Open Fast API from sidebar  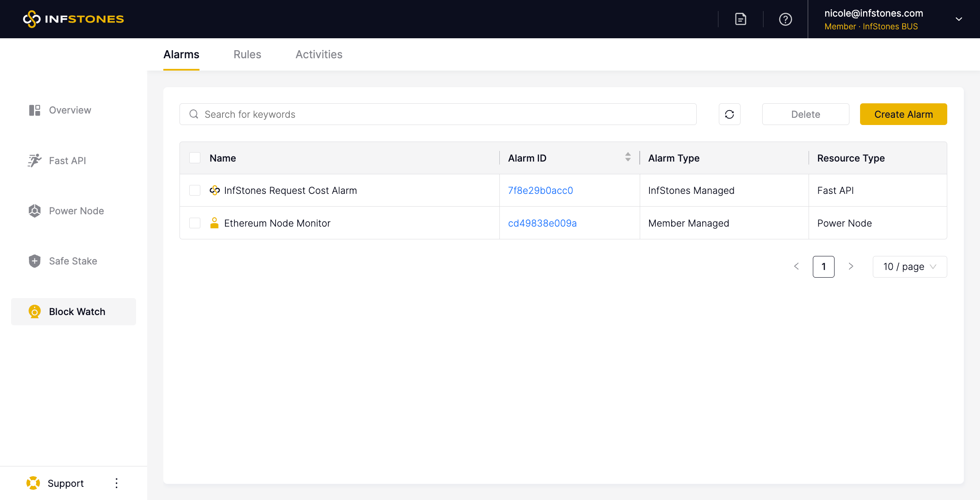click(x=67, y=161)
